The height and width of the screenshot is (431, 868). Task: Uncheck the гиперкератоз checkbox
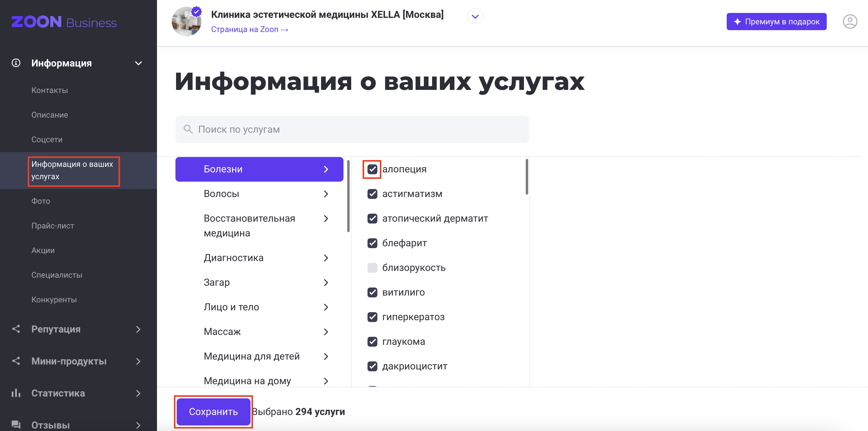[x=372, y=317]
